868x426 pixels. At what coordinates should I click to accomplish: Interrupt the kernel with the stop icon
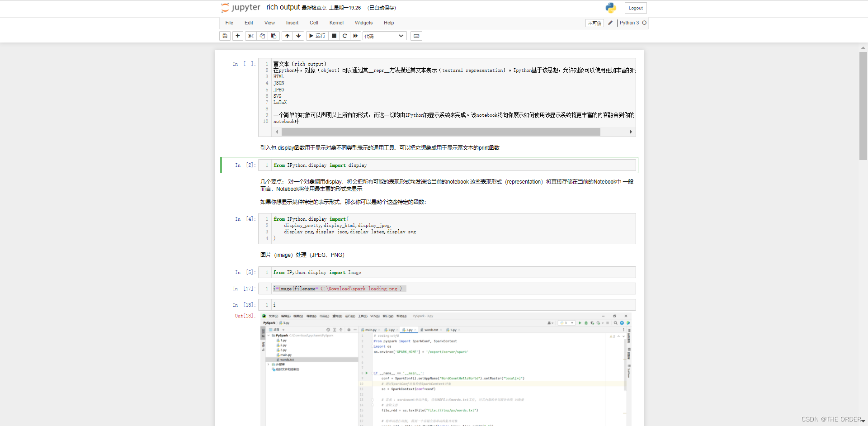click(x=334, y=36)
